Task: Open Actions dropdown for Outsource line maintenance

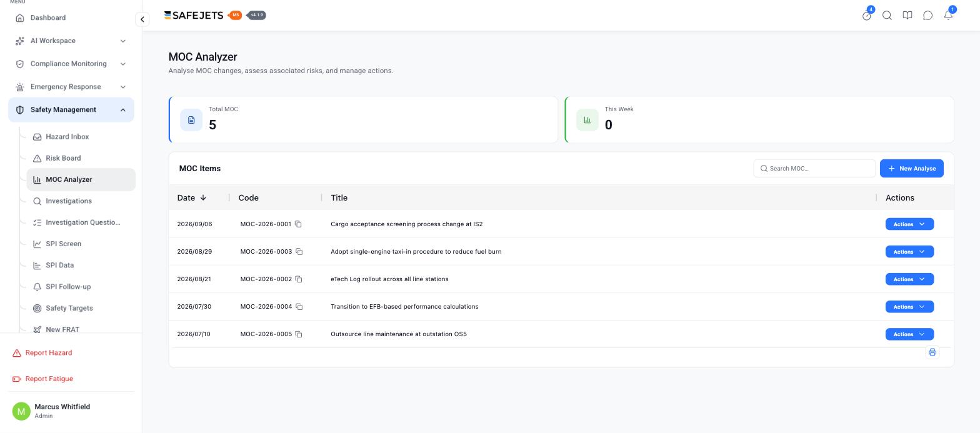Action: pyautogui.click(x=909, y=334)
